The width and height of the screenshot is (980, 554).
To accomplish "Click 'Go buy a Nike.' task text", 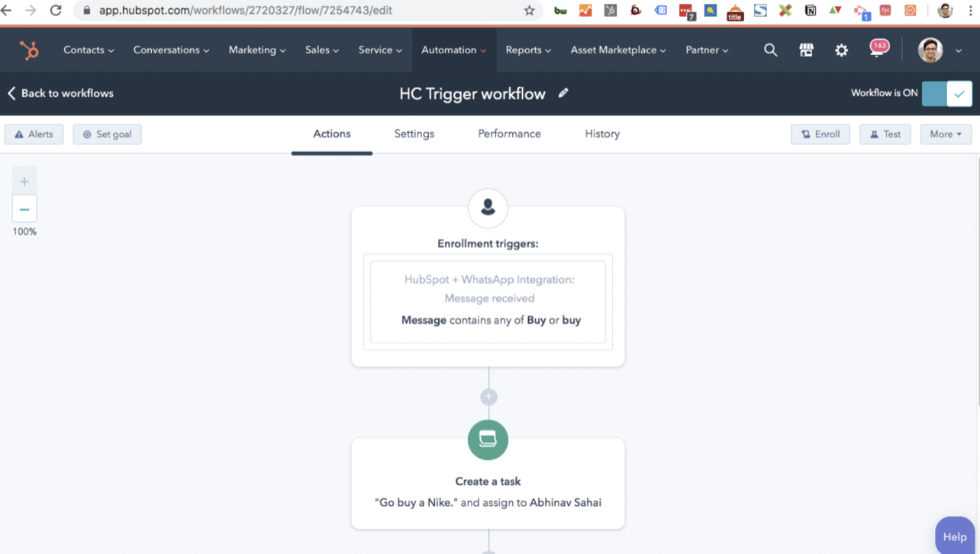I will [x=417, y=502].
